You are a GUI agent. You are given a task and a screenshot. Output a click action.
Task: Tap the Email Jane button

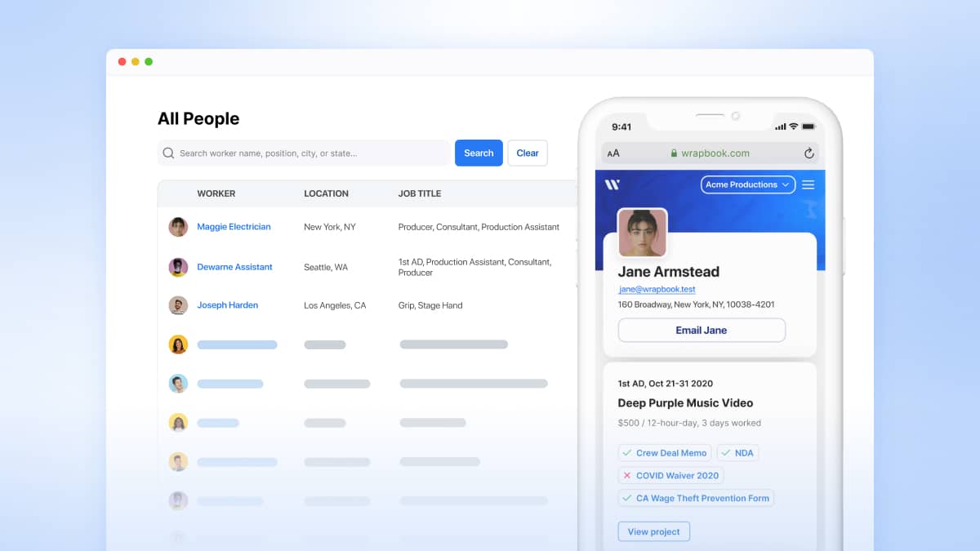pos(702,330)
